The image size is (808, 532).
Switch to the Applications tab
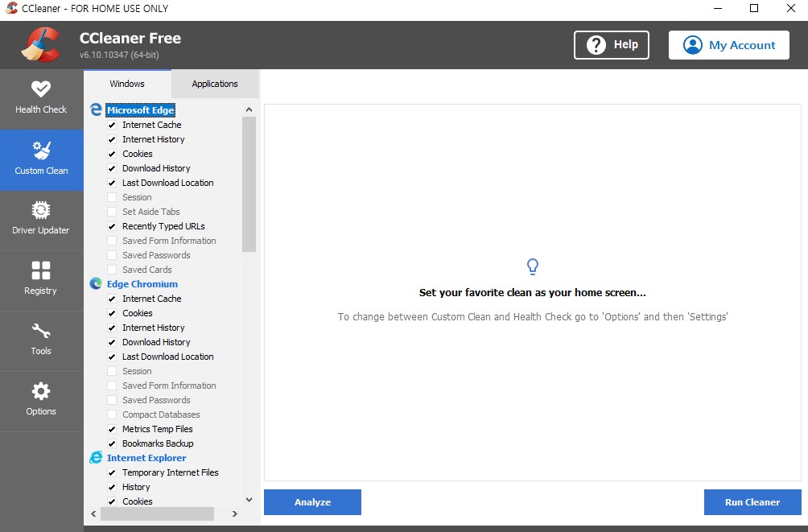coord(215,84)
